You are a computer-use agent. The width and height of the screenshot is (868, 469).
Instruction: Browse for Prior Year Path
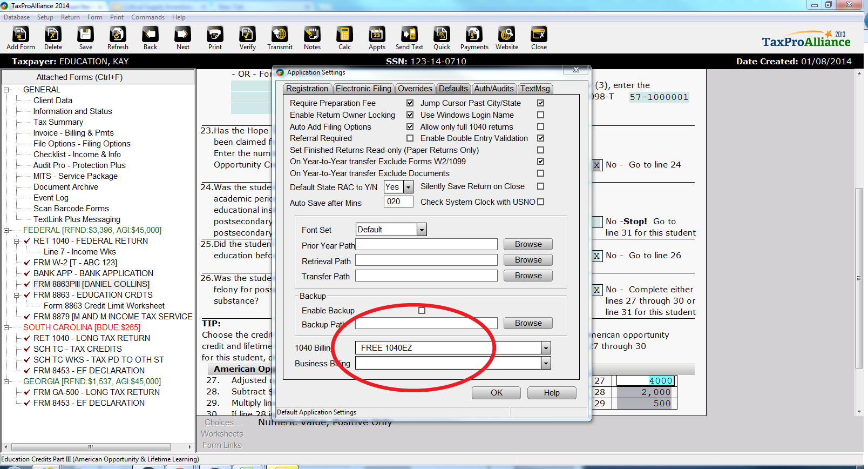(x=528, y=244)
